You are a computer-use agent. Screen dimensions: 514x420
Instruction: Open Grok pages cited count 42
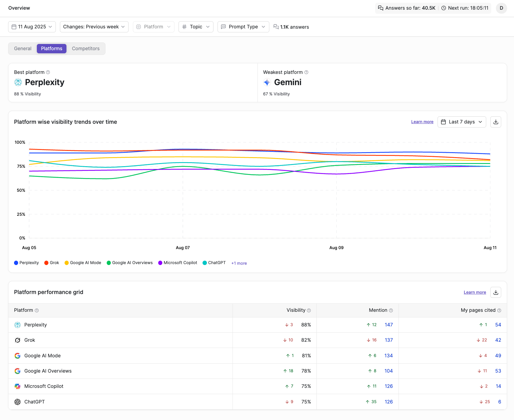tap(498, 340)
